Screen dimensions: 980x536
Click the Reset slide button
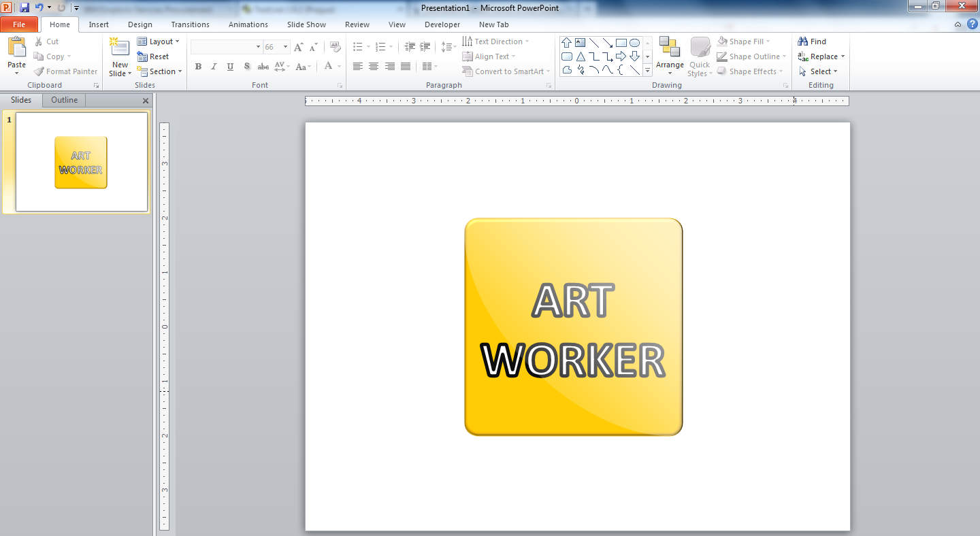coord(153,56)
